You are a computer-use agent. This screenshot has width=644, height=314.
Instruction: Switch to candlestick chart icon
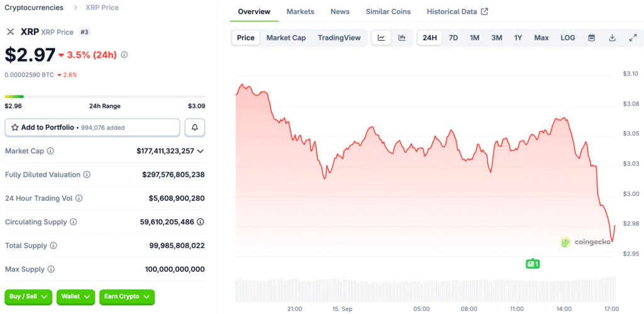402,38
